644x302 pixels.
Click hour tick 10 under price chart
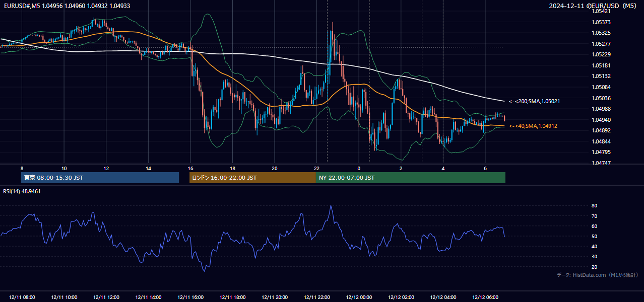[x=64, y=168]
